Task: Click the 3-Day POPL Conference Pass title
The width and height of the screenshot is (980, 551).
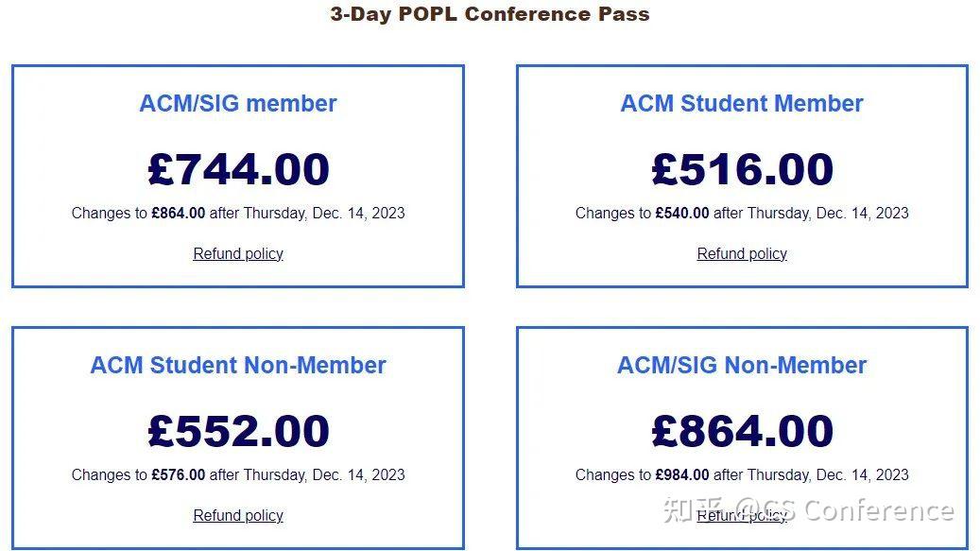Action: 489,14
